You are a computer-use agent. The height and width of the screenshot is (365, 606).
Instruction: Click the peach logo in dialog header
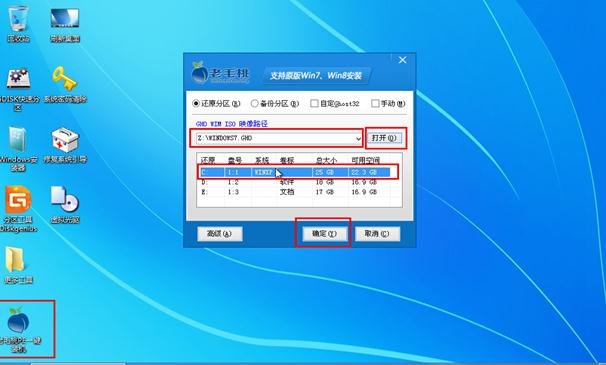point(200,72)
